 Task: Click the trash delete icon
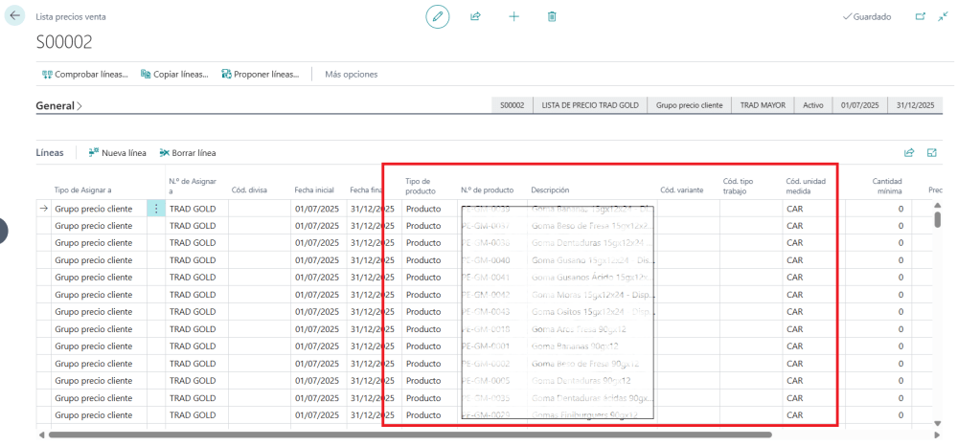coord(552,16)
